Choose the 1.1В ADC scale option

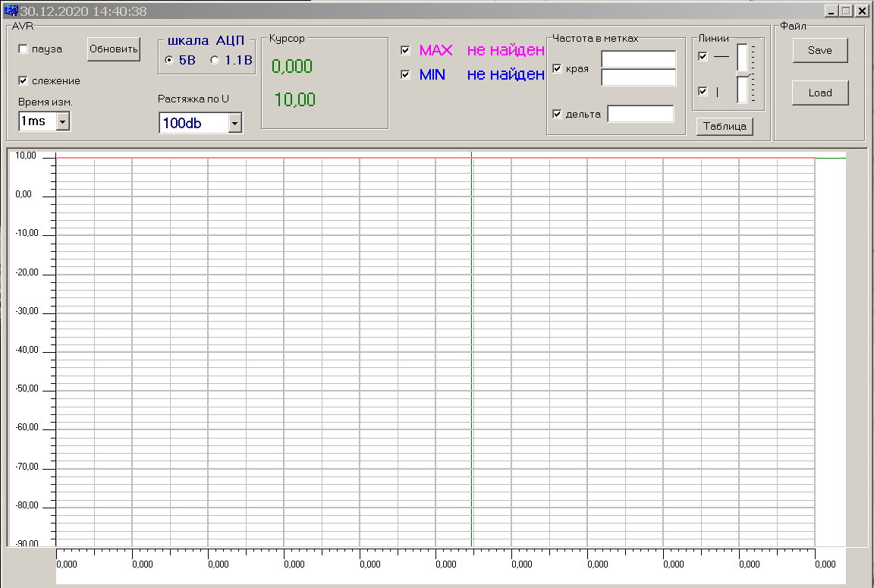(215, 61)
